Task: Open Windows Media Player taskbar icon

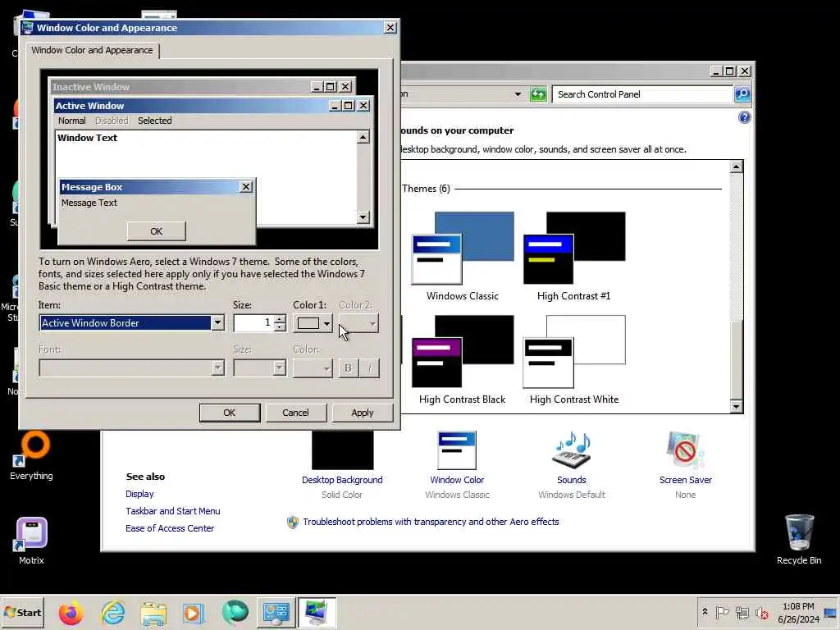Action: click(193, 613)
